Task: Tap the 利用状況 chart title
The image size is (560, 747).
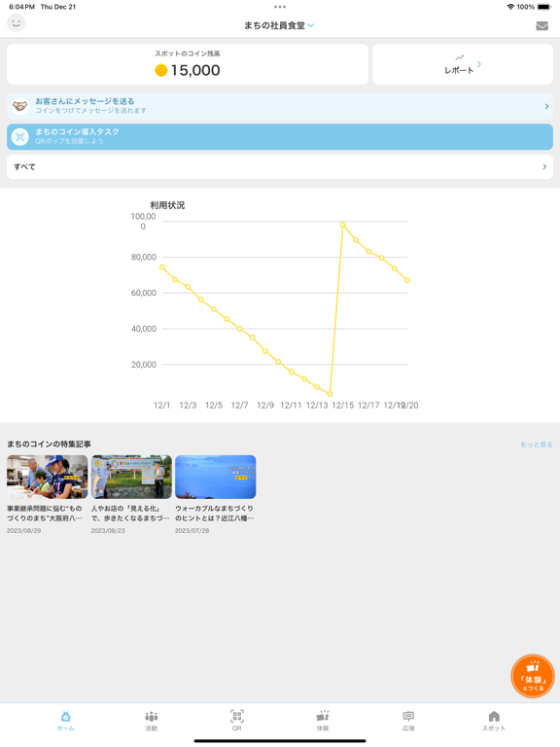Action: pyautogui.click(x=167, y=205)
